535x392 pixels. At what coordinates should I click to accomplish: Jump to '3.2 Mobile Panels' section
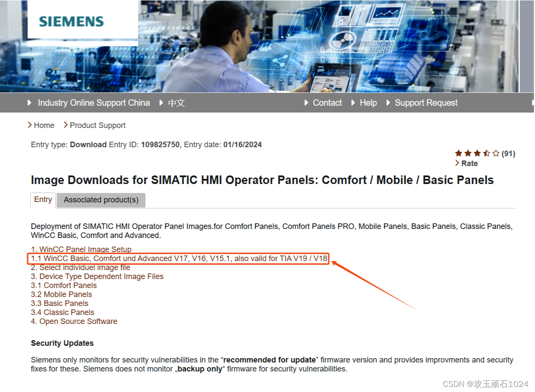coord(62,294)
